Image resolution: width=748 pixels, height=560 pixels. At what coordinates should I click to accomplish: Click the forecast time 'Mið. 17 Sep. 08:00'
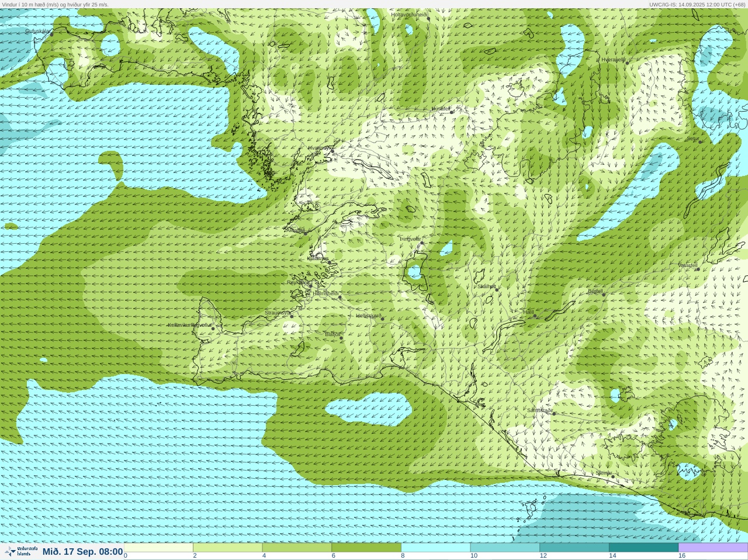tap(82, 551)
